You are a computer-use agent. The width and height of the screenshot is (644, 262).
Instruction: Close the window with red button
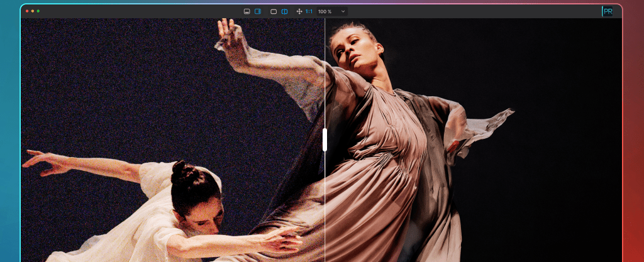(x=28, y=11)
